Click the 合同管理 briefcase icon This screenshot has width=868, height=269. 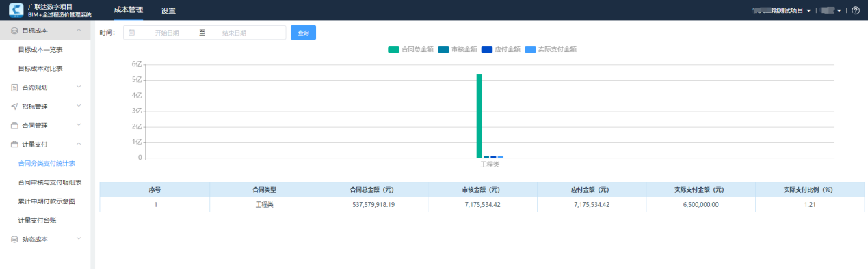14,126
